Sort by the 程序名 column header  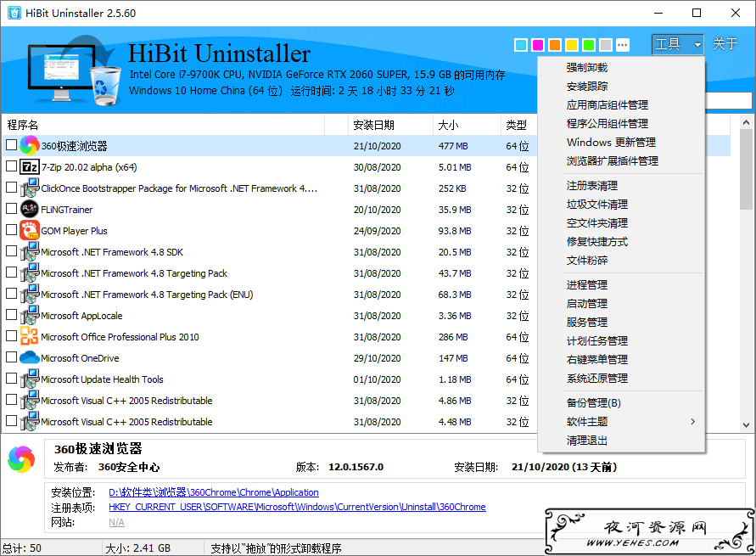pos(163,125)
